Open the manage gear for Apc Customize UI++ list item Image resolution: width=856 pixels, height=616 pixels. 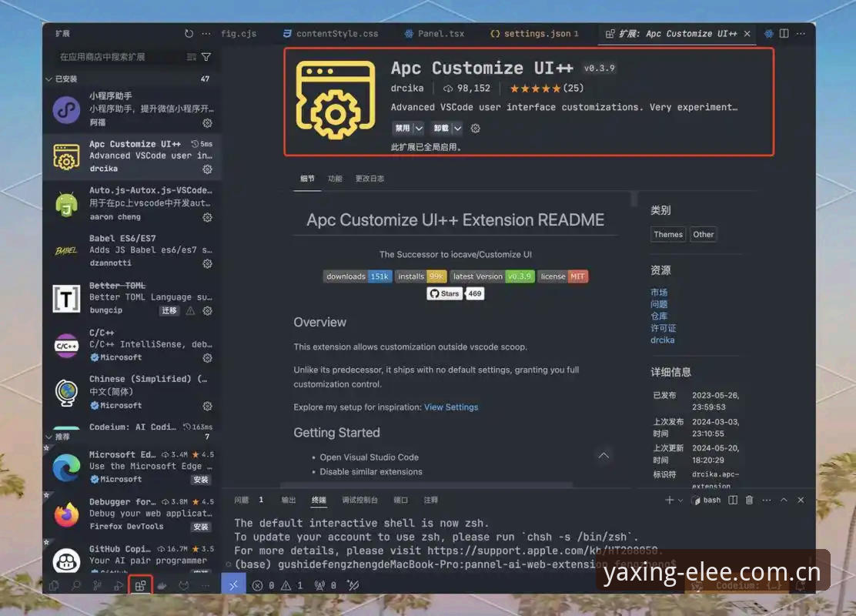coord(207,169)
